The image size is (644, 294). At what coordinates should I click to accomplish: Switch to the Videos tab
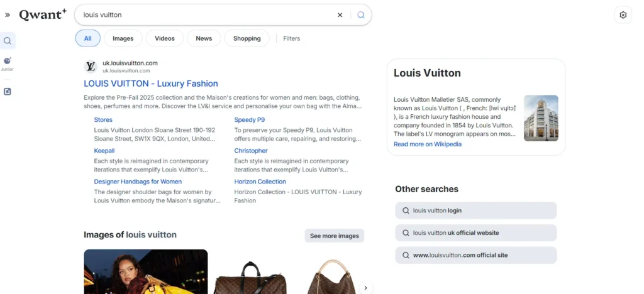coord(165,38)
